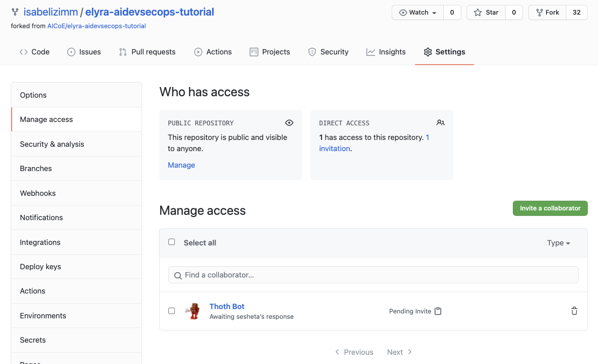Viewport: 598px width, 364px height.
Task: Select Manage access in the sidebar
Action: (x=76, y=120)
